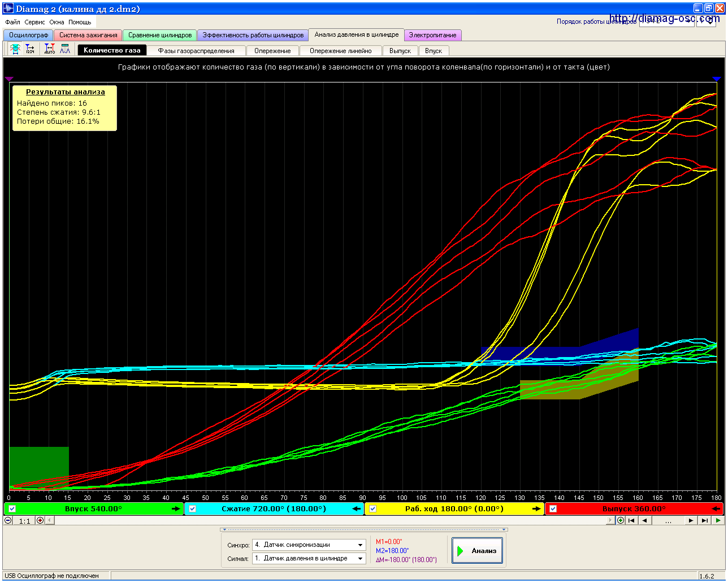Viewport: 728px width, 583px height.
Task: Click the Степень сжатия: 9.6:1 text
Action: click(x=59, y=112)
